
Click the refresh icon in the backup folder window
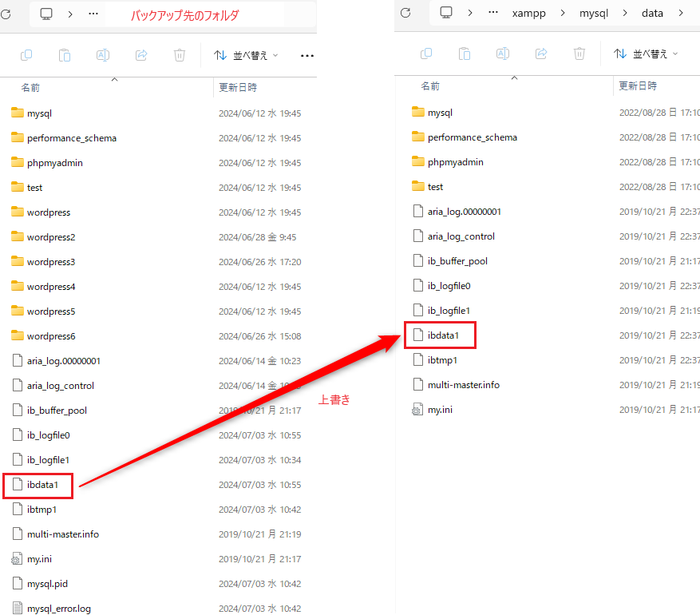6,14
